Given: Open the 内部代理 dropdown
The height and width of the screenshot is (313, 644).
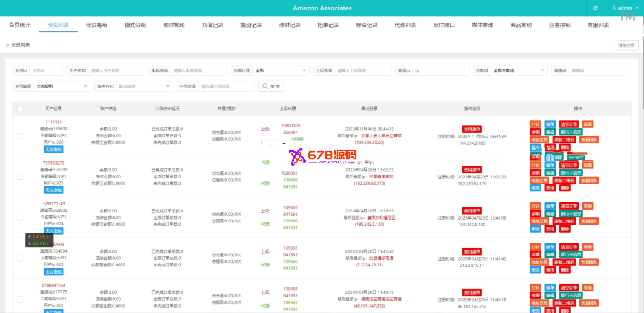Looking at the screenshot, I should pos(281,71).
